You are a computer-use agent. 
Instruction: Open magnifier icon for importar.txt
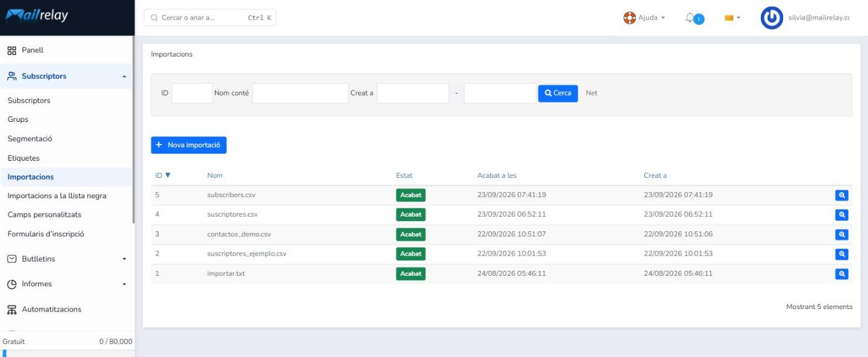click(842, 274)
